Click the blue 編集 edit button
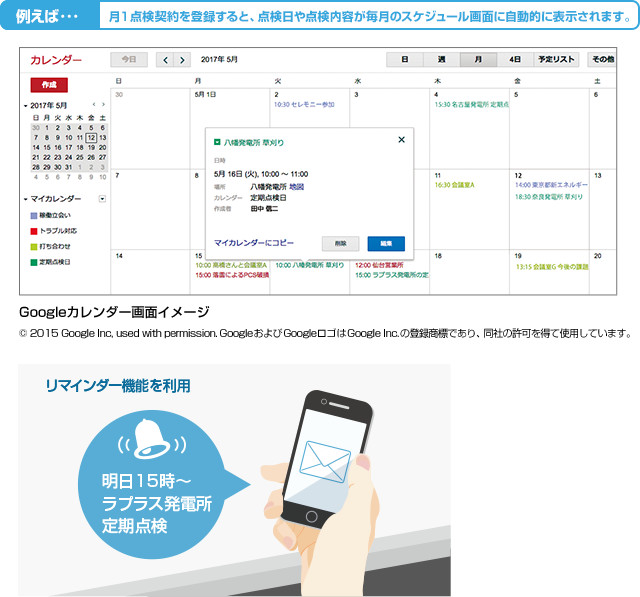Viewport: 640px width, 597px height. (386, 244)
